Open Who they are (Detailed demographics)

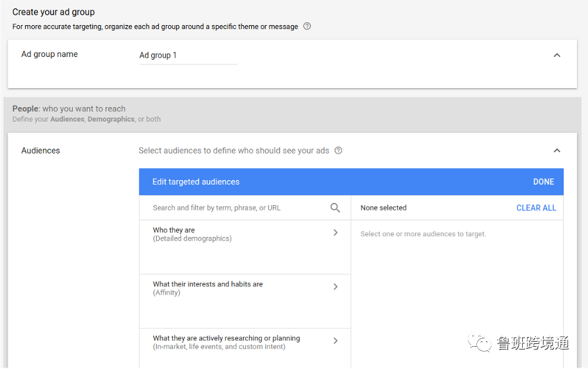point(192,234)
